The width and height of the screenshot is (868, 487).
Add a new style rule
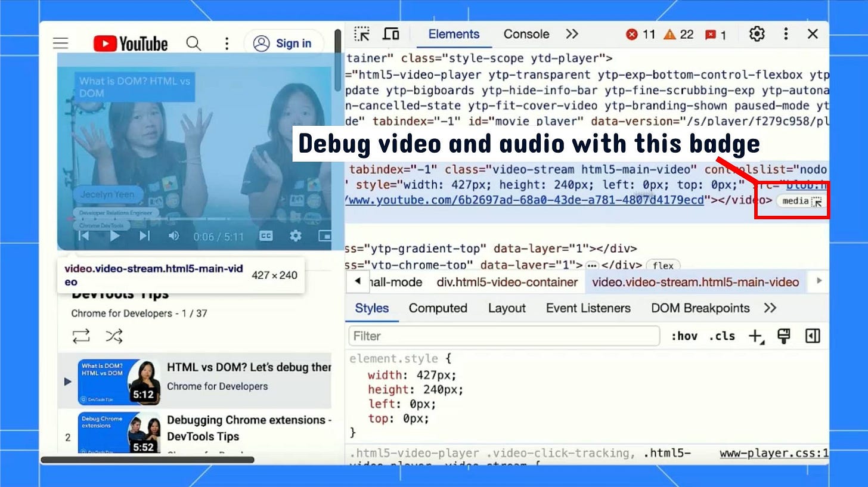click(756, 337)
